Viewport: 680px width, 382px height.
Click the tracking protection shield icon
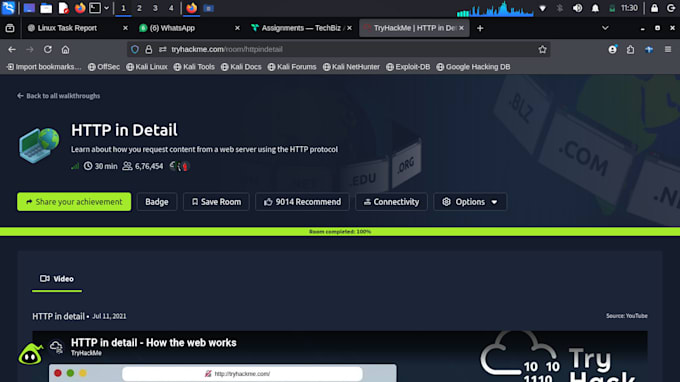135,49
